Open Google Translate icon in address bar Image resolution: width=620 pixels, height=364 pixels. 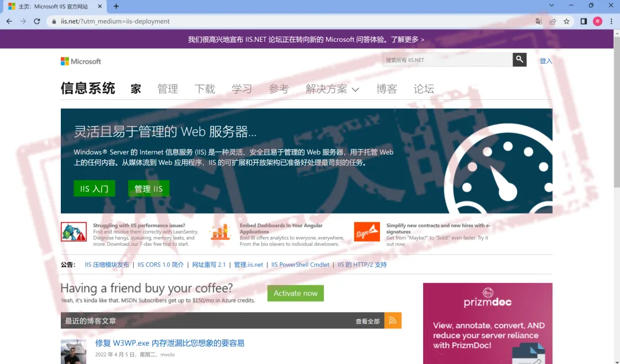click(x=538, y=21)
